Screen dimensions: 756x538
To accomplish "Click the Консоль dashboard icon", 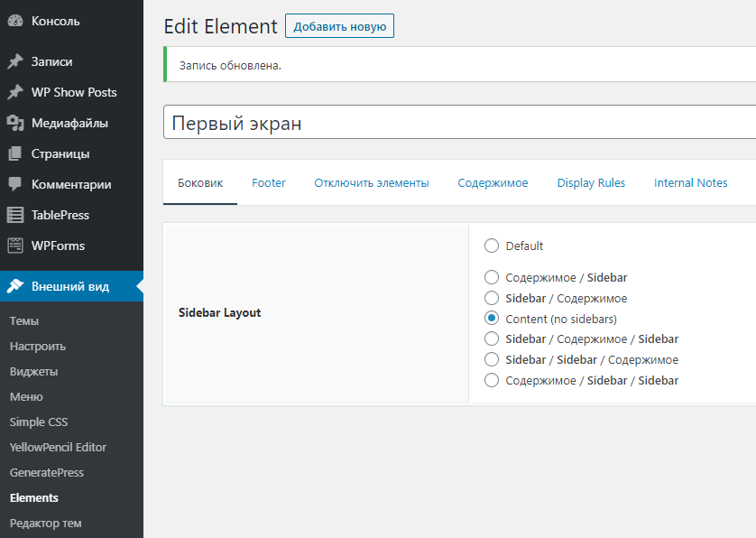I will click(x=15, y=21).
